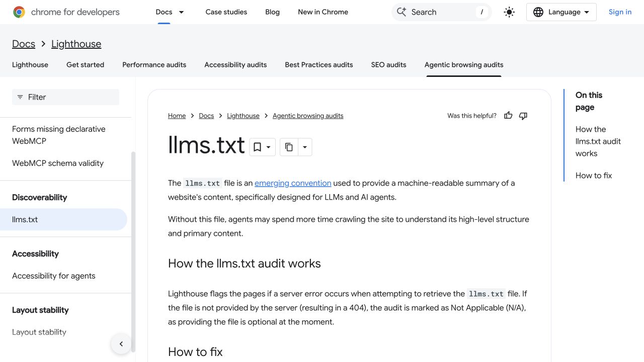Open the Blog navigation item

pos(273,12)
